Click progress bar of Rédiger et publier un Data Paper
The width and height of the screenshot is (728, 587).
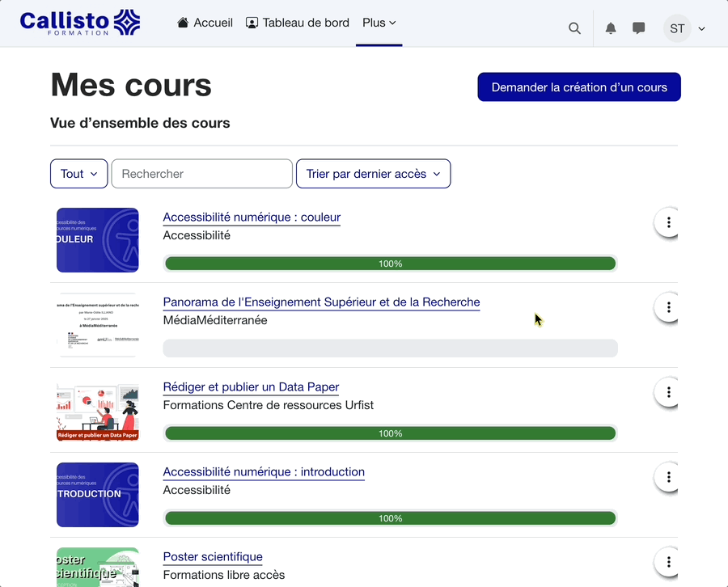point(390,433)
